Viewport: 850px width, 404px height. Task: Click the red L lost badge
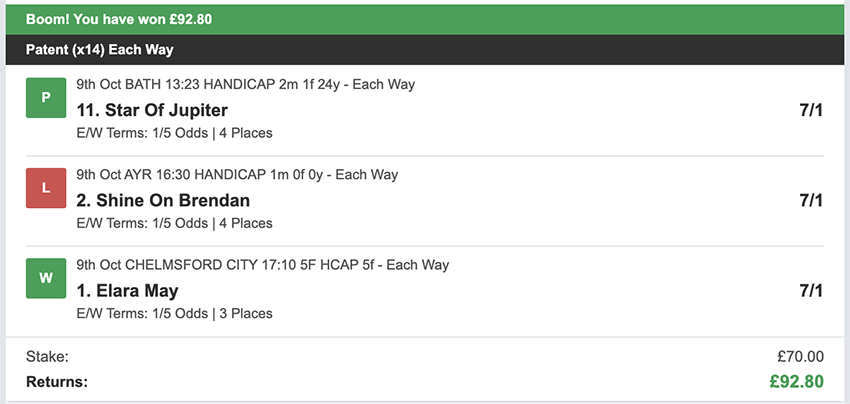click(44, 188)
